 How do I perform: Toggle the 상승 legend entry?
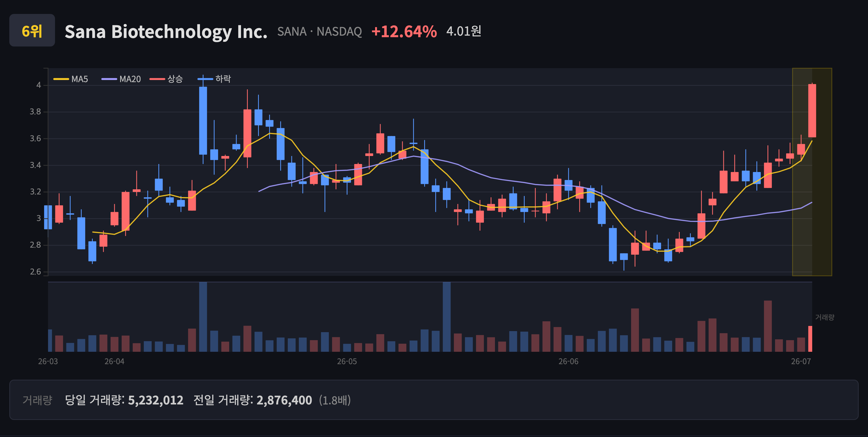166,79
